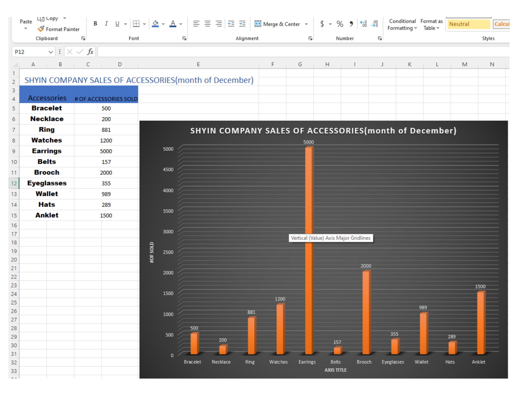Select row 12 header
Image resolution: width=532 pixels, height=399 pixels.
pyautogui.click(x=14, y=183)
